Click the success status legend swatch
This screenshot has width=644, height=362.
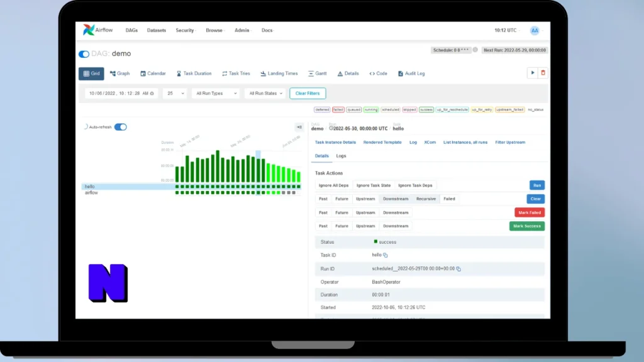click(426, 109)
